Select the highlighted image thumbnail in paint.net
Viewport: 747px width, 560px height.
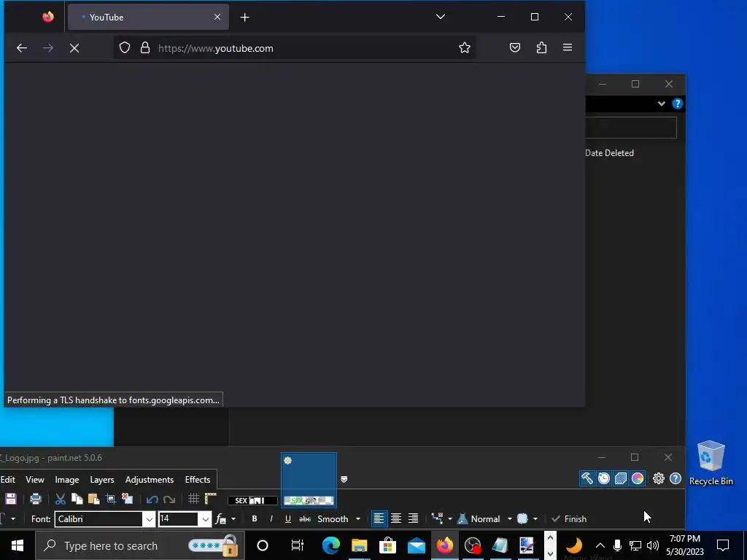[309, 480]
